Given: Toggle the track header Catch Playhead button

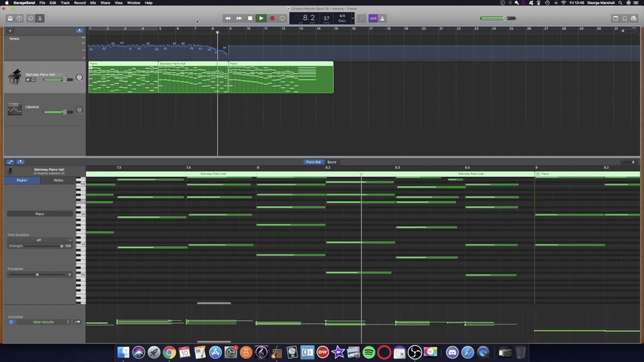Looking at the screenshot, I should 79,31.
